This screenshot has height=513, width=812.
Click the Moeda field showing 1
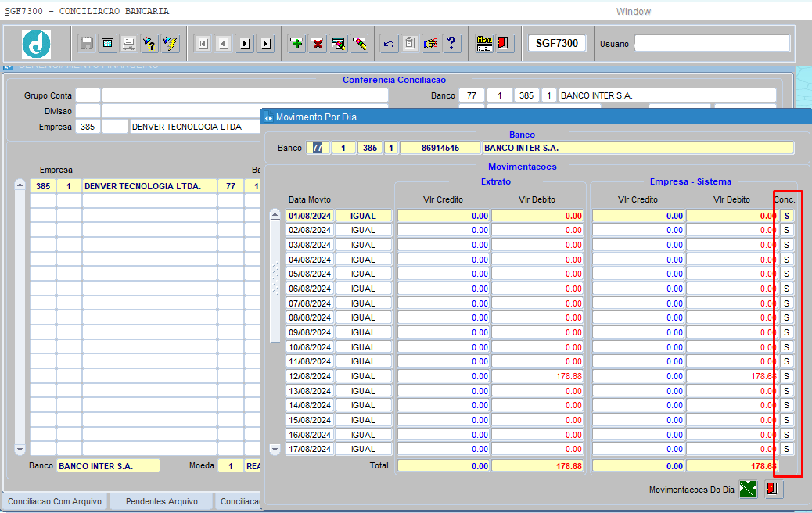pyautogui.click(x=231, y=466)
